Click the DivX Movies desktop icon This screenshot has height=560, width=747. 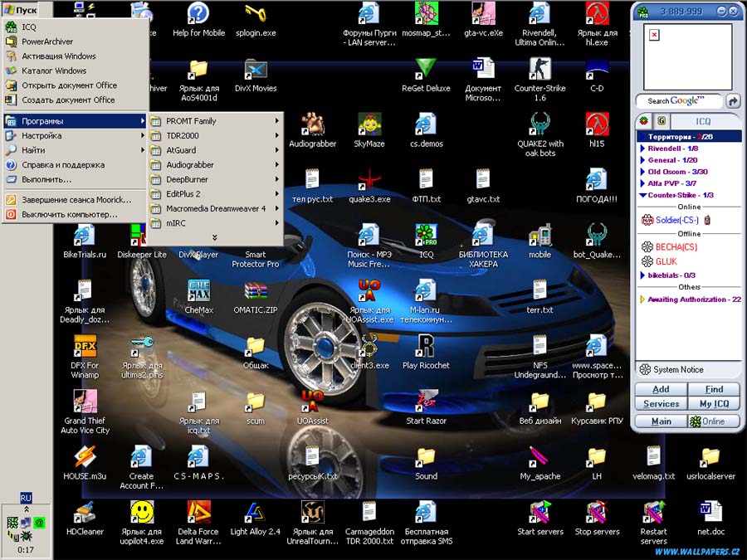(x=256, y=69)
